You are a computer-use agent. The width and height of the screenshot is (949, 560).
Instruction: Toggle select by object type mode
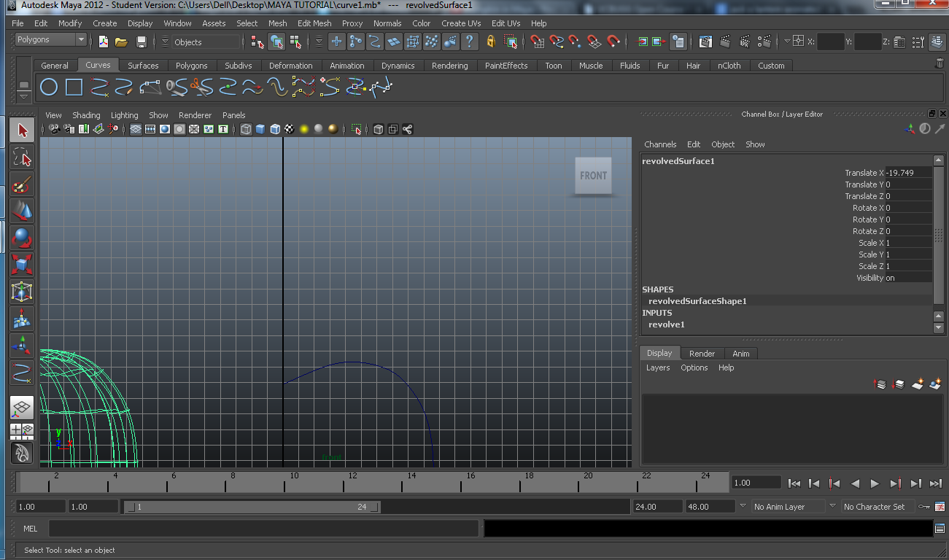[276, 42]
